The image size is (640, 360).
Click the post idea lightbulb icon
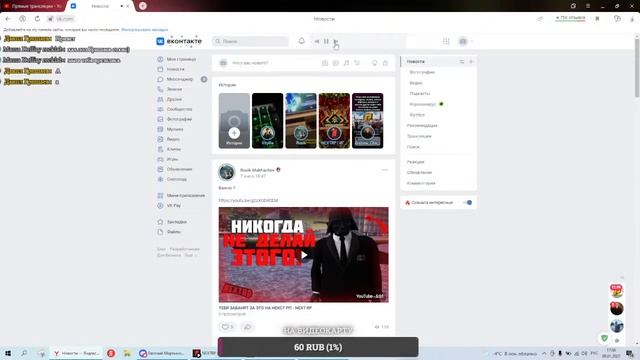[x=374, y=63]
